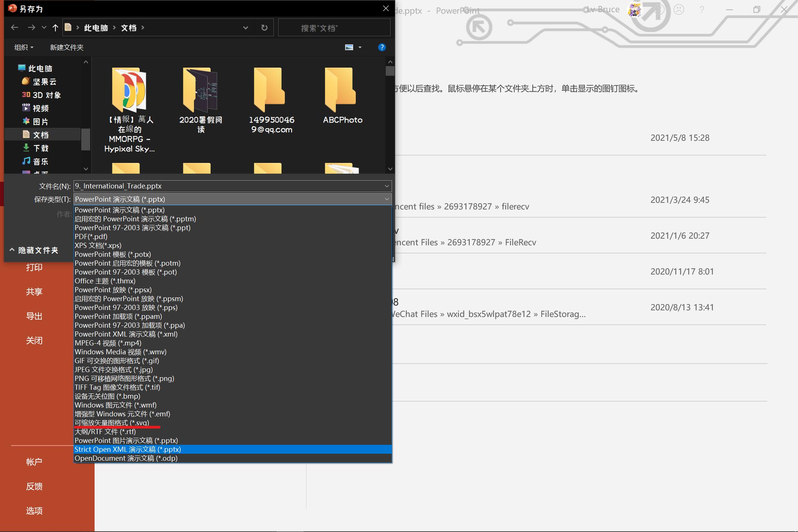Click the back navigation arrow
The width and height of the screenshot is (798, 532).
click(14, 28)
